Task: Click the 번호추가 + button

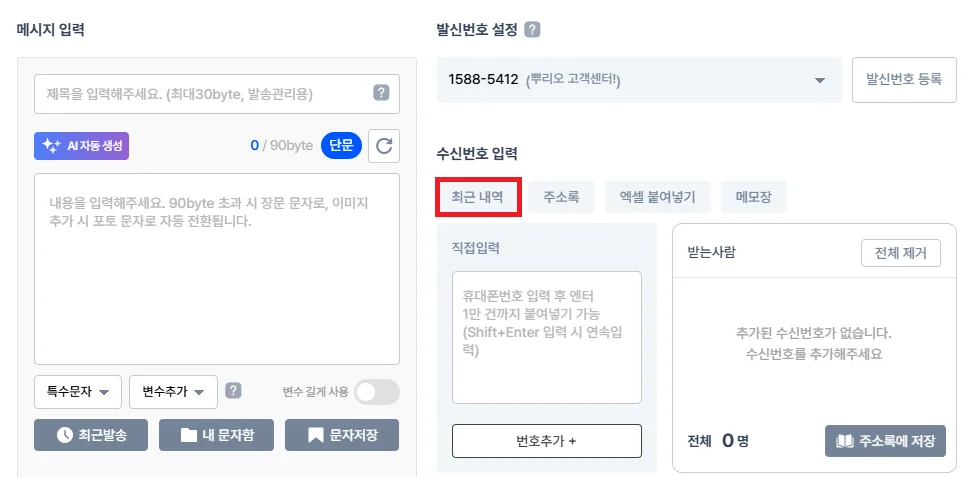Action: pyautogui.click(x=546, y=441)
